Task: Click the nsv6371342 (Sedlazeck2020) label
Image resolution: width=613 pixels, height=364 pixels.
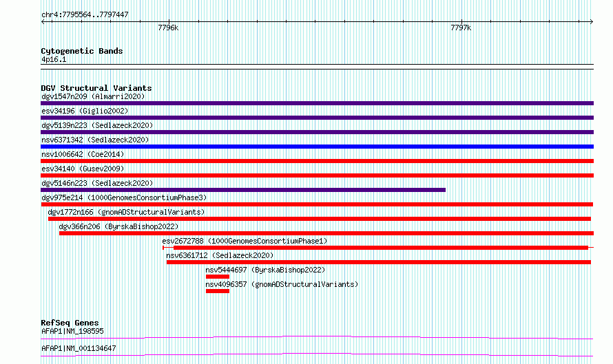Action: pyautogui.click(x=95, y=140)
